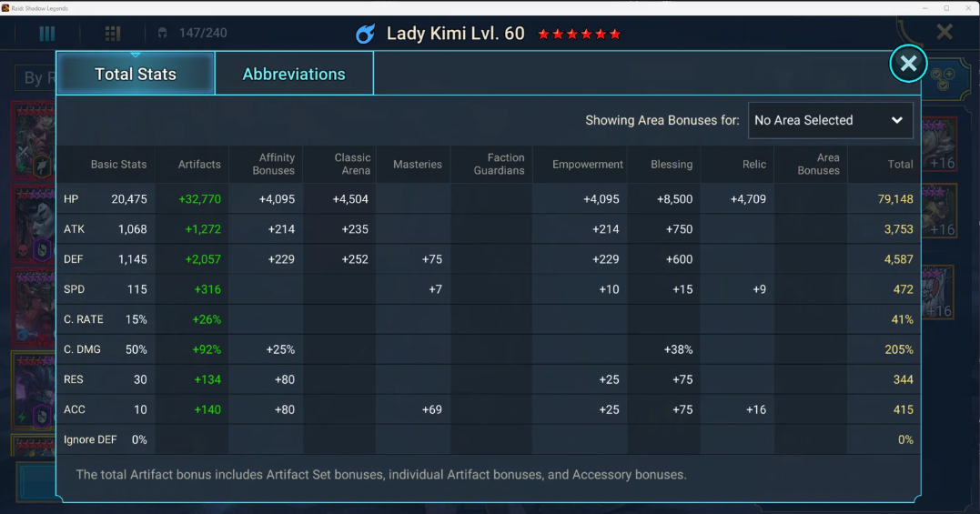Screen dimensions: 980x514
Task: Click the C. DMG blessing bonus +38%
Action: [678, 349]
